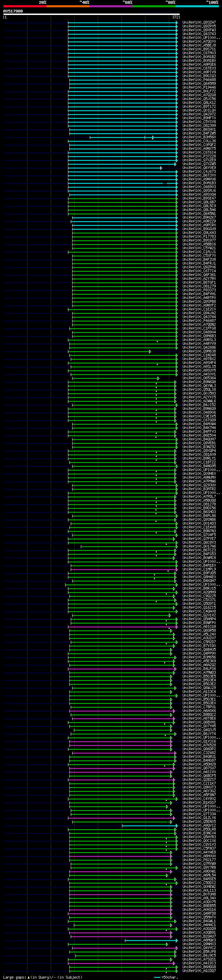Image resolution: width=222 pixels, height=980 pixels.
Task: Click the white query sequence bar
Action: tap(92, 14)
